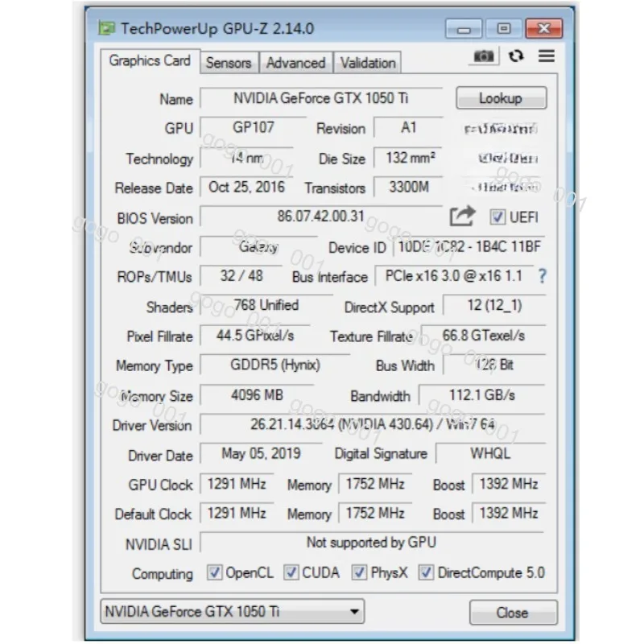Open the Bus Interface question mark help

pyautogui.click(x=542, y=276)
